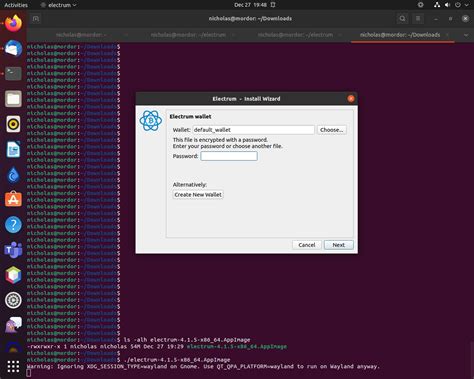Switch to third tab ~/electrum
Screen dimensions: 474x379
tap(295, 35)
